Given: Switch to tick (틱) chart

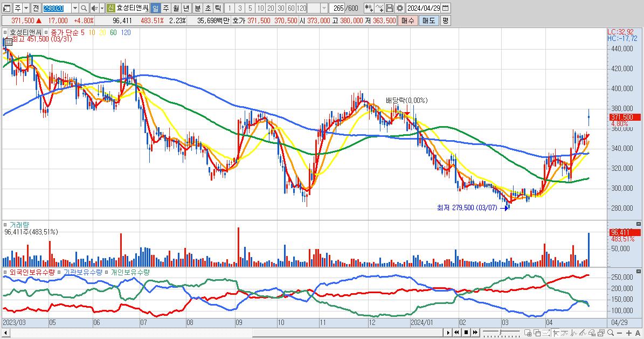Looking at the screenshot, I should [x=218, y=8].
